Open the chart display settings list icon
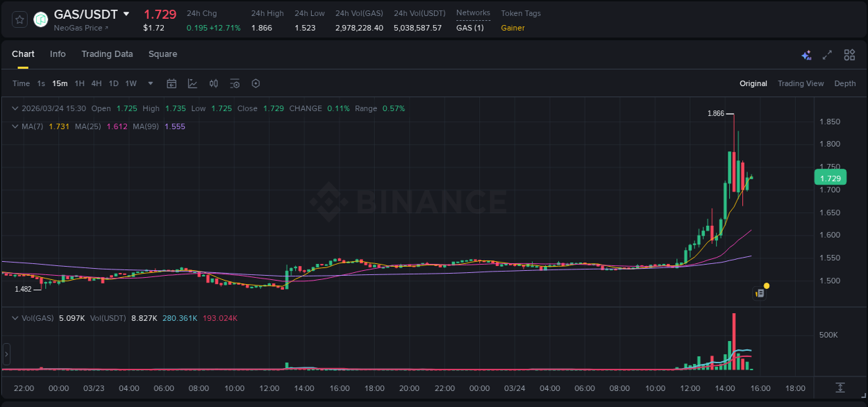Screen dimensions: 868x407 click(x=235, y=83)
